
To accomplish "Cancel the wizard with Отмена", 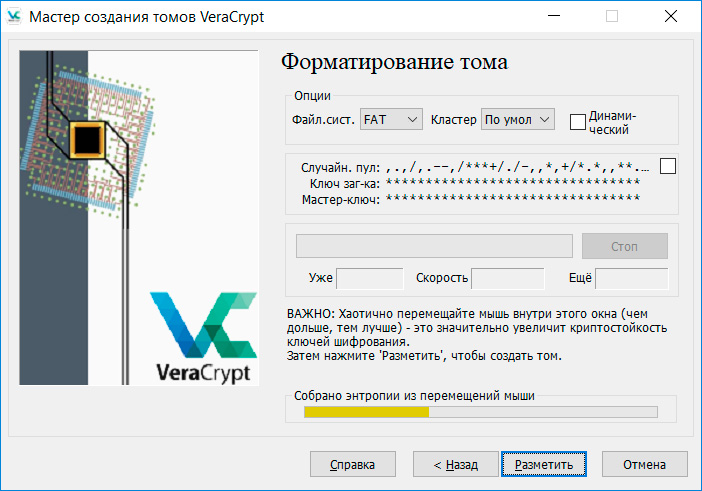I will (644, 465).
